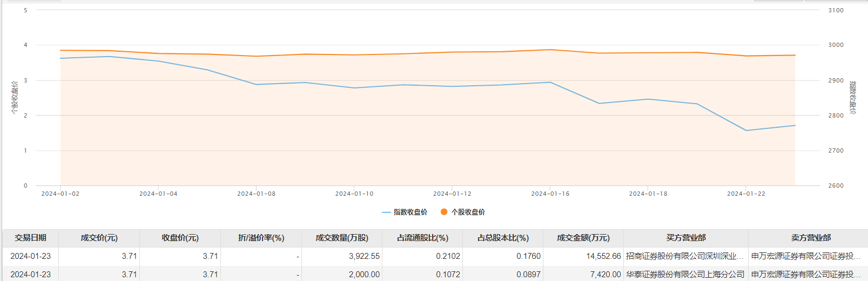Click transaction amount 14,552.66
The width and height of the screenshot is (868, 281).
point(603,256)
